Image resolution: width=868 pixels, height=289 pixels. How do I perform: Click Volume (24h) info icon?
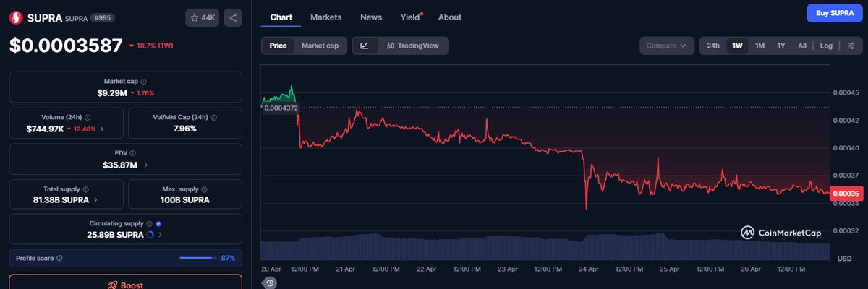coord(87,117)
